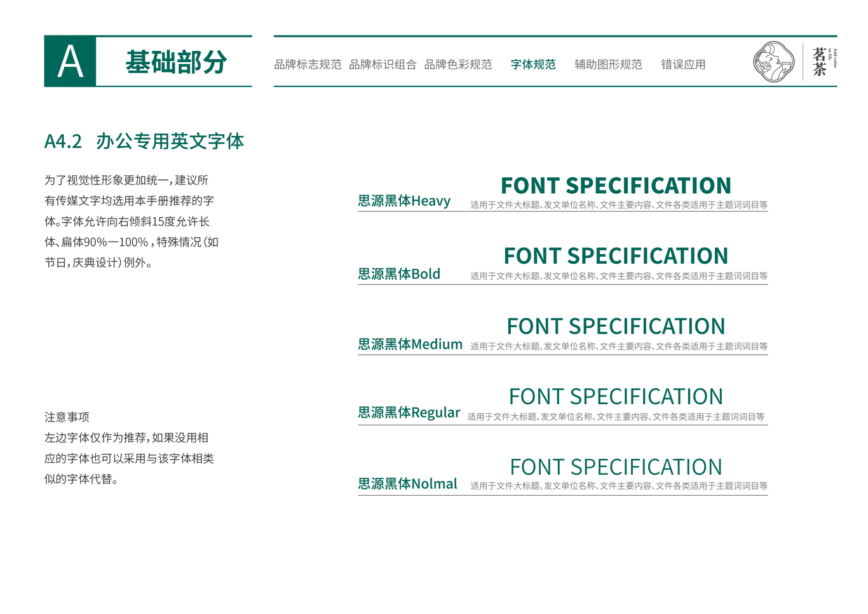Select the green letter A section block
Image resolution: width=868 pixels, height=614 pixels.
(x=70, y=61)
